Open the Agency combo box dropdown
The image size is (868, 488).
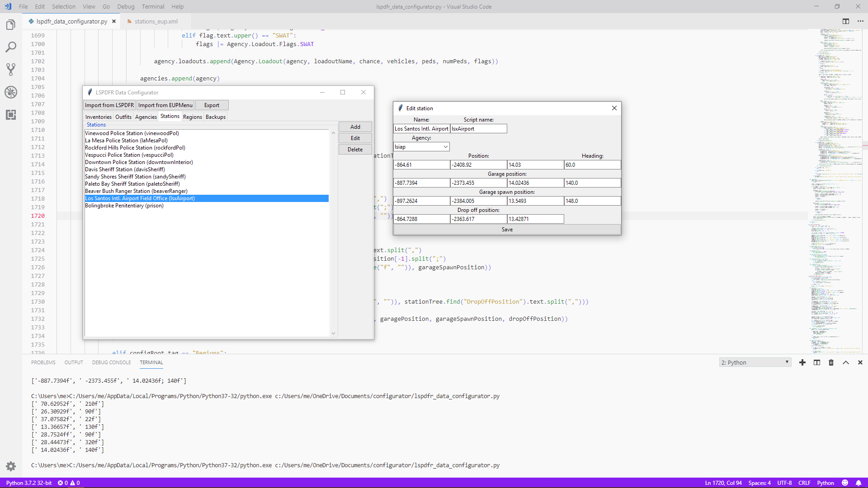445,147
